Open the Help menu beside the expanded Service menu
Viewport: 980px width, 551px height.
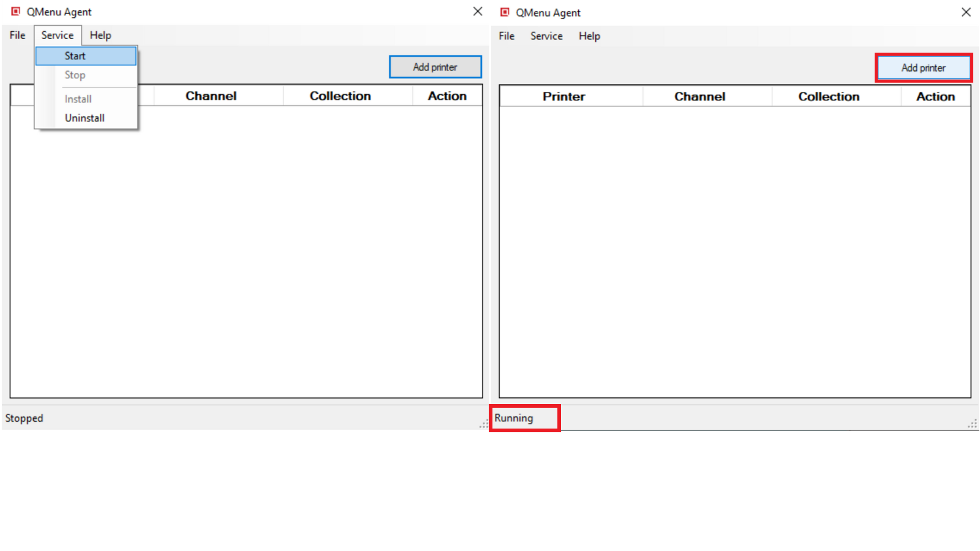pyautogui.click(x=100, y=36)
